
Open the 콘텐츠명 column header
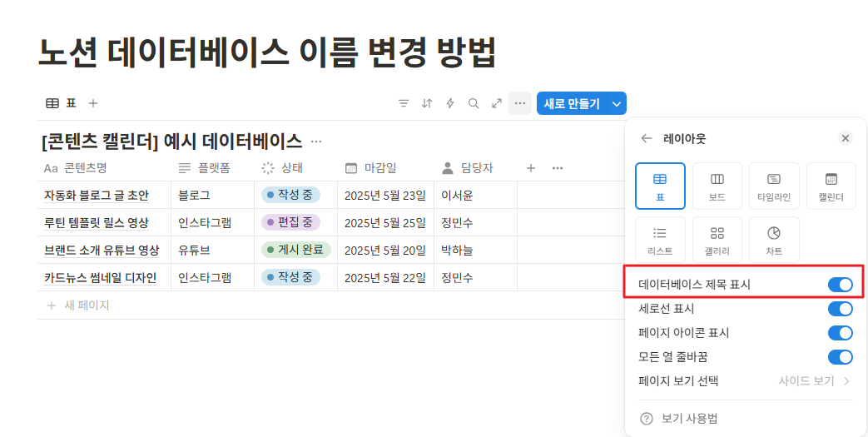[x=104, y=168]
